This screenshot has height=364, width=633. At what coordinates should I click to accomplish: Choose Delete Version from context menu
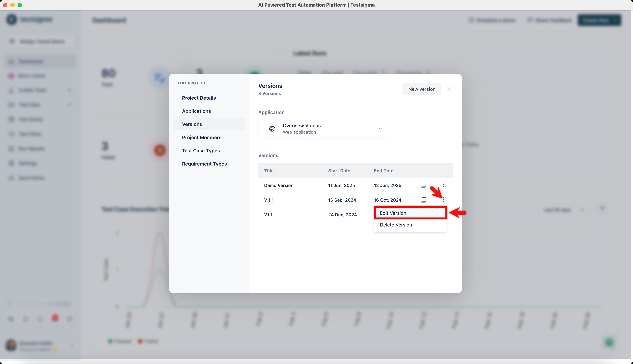click(x=396, y=225)
